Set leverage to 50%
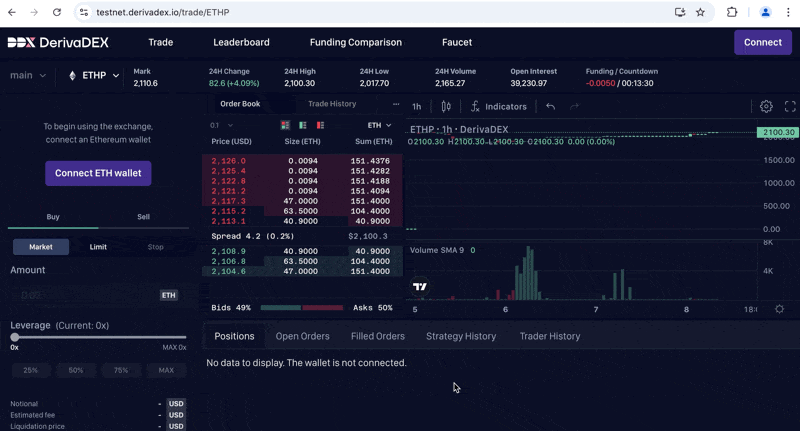Screen dimensions: 800x431 (76, 370)
